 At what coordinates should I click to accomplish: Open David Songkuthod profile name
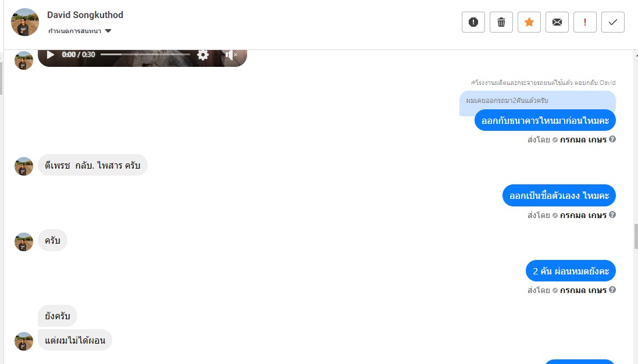pyautogui.click(x=85, y=15)
